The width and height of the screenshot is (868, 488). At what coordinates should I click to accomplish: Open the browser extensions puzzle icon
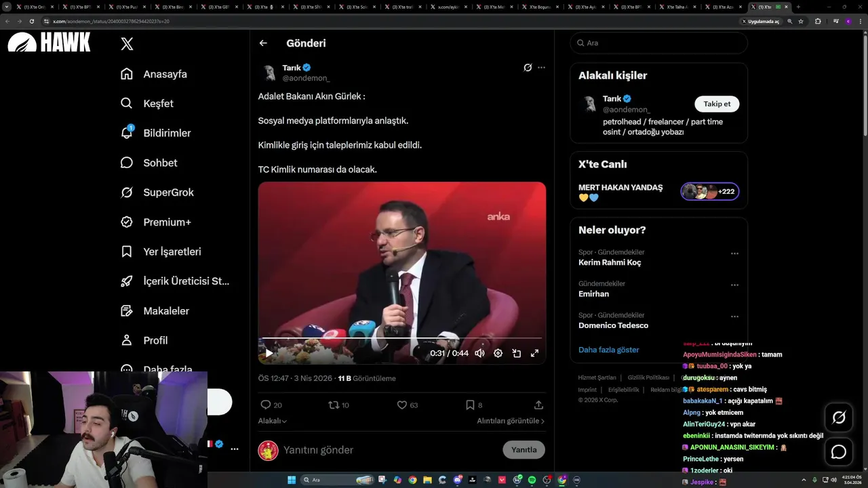click(x=818, y=21)
